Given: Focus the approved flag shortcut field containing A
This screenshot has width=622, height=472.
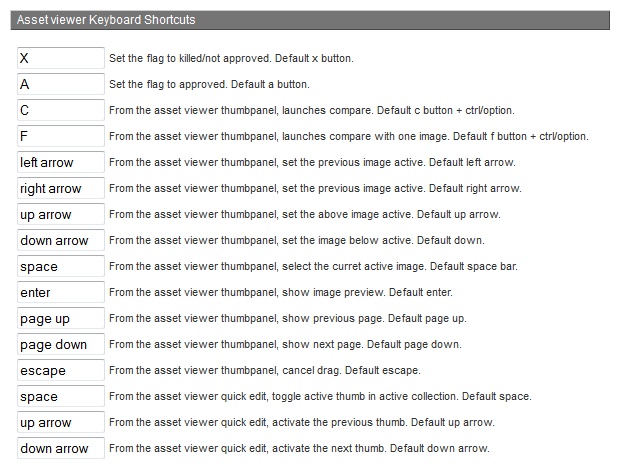Looking at the screenshot, I should (x=60, y=85).
